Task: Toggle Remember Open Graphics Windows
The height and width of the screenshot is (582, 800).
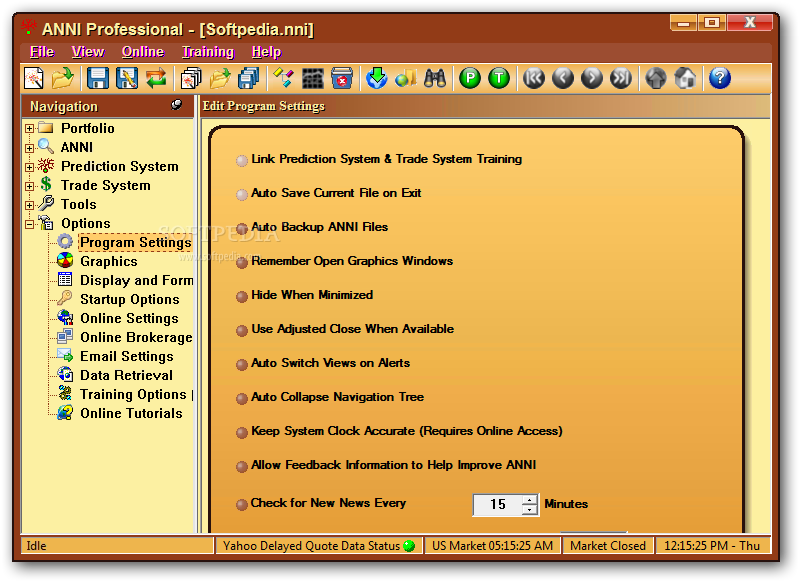Action: (x=242, y=263)
